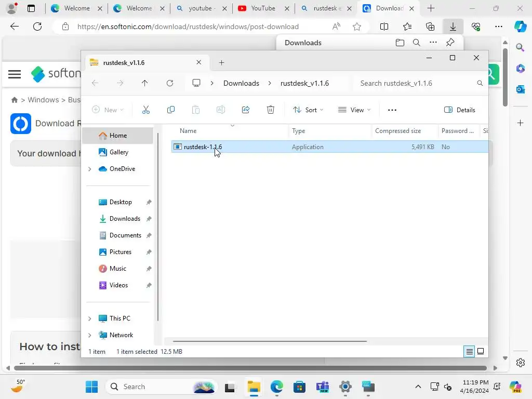532x399 pixels.
Task: Close the rustdesk_v1.1.6 Explorer tab
Action: point(199,62)
